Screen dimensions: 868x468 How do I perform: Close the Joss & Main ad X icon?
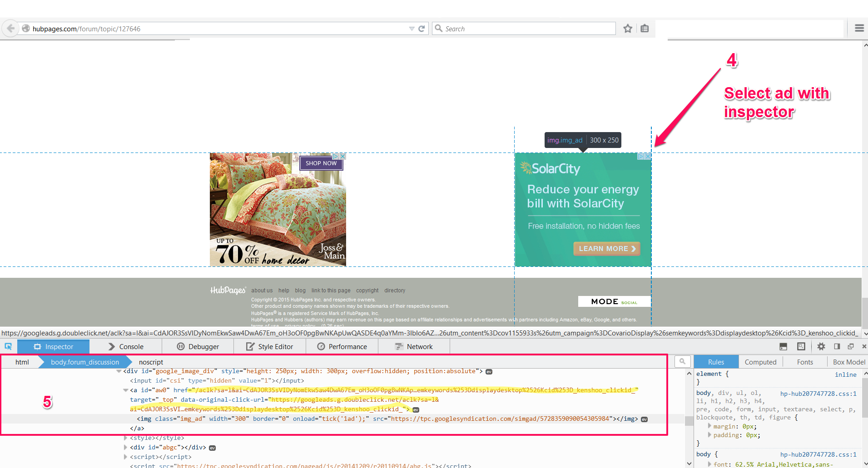343,156
